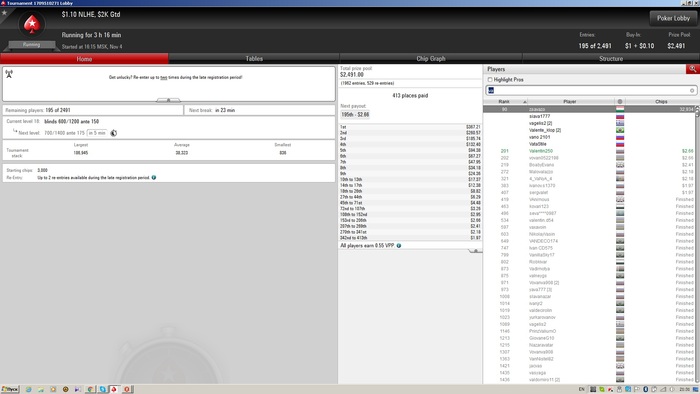Collapse the payouts panel using bottom handle
Viewport: 700px width, 394px height.
pos(475,251)
